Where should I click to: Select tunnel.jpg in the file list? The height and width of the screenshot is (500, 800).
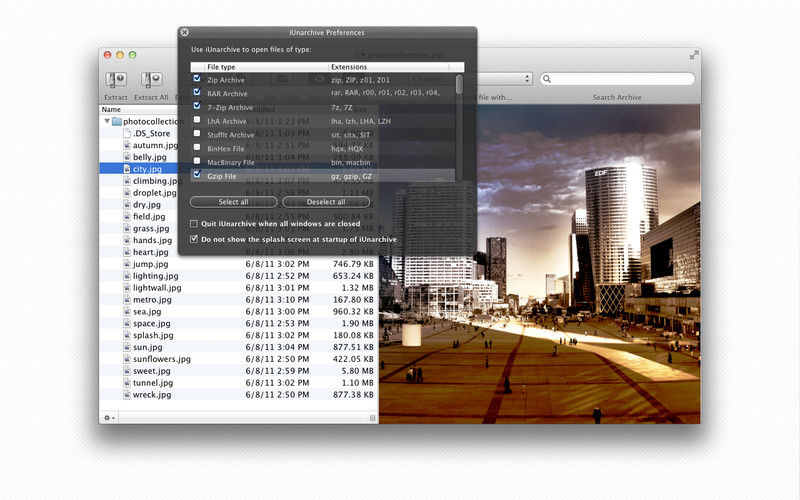point(153,383)
